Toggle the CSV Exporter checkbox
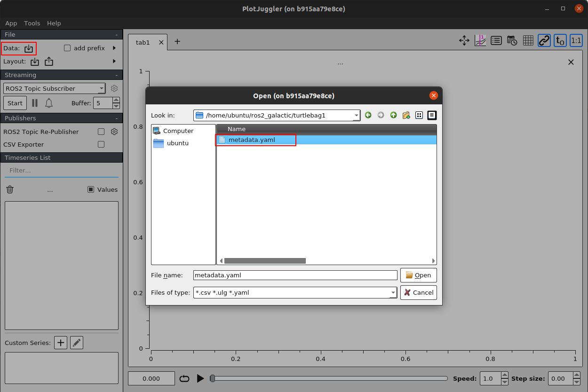 (x=101, y=144)
